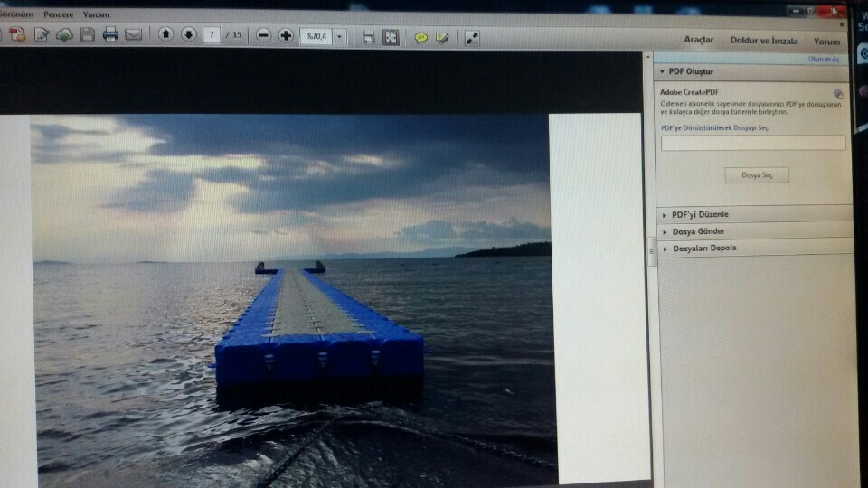This screenshot has height=488, width=868.
Task: Click the zoom percentage field %70,4
Action: [x=316, y=36]
